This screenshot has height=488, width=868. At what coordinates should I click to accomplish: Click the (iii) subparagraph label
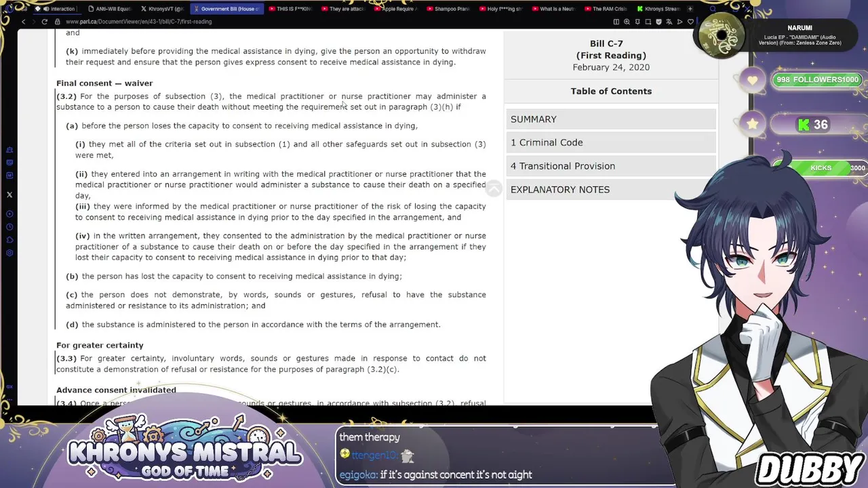[83, 207]
